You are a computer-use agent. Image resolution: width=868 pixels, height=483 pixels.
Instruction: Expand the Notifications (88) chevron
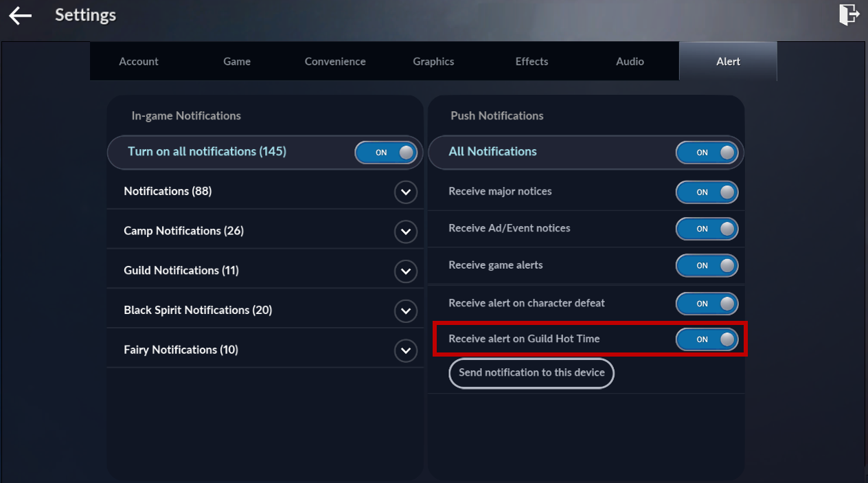click(x=405, y=192)
